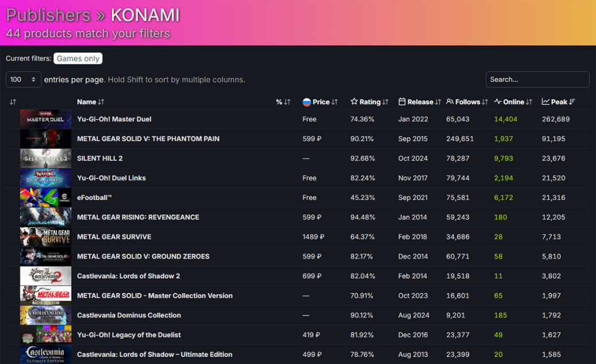The image size is (596, 364).
Task: Sort by Price column with Russian flag
Action: click(x=320, y=102)
